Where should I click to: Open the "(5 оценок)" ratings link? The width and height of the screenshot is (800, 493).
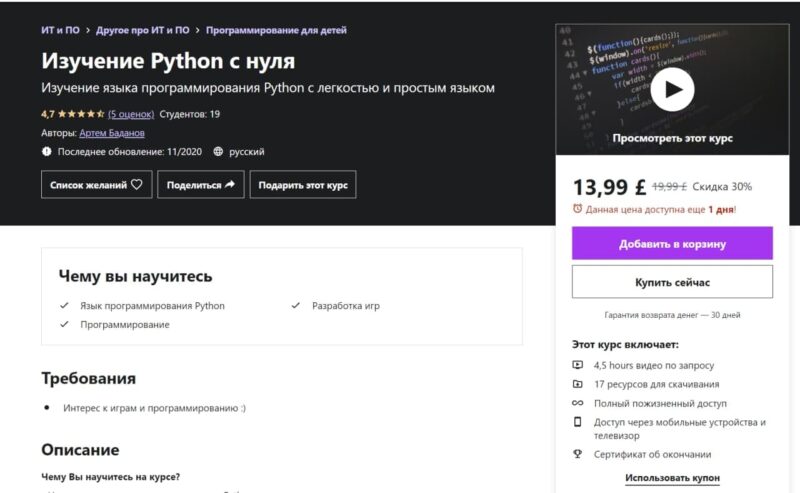coord(130,114)
